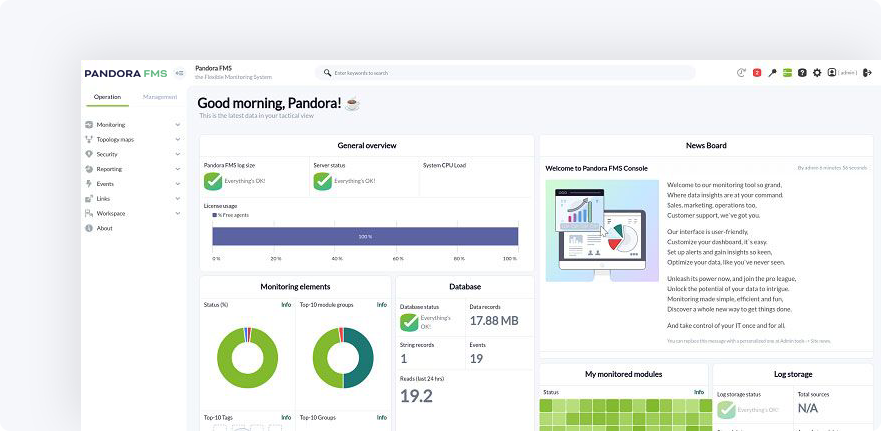Click the 'Good morning, Pandora!' heading
This screenshot has width=881, height=431.
(269, 103)
